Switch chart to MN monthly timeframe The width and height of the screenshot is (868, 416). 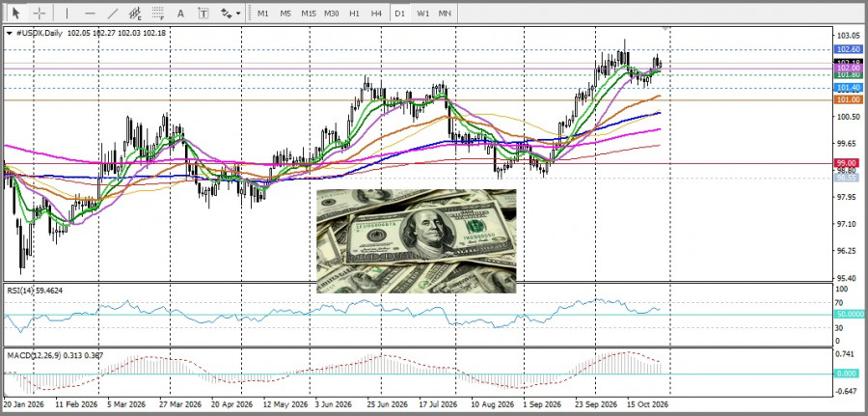point(445,13)
